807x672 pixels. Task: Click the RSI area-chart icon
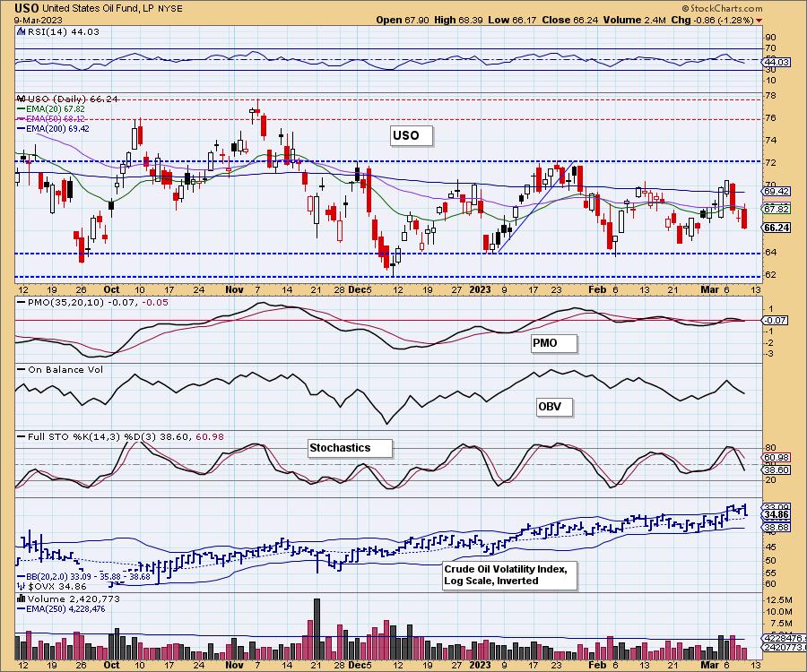21,32
